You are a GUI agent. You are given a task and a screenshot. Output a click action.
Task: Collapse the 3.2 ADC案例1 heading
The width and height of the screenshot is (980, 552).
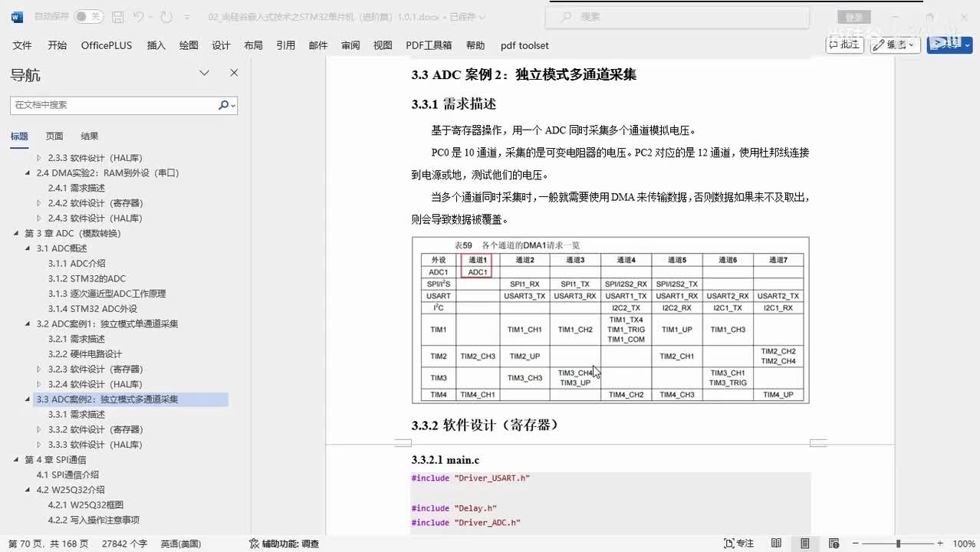[28, 324]
